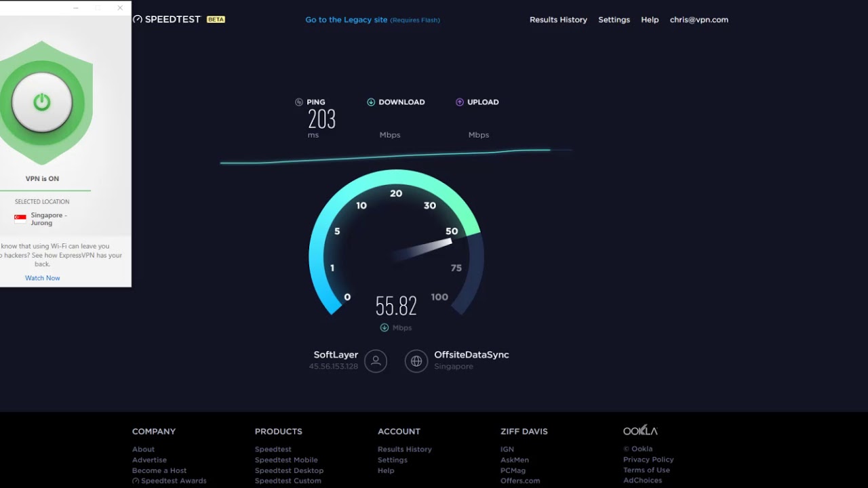Click the download arrow icon beside DOWNLOAD
Screen dimensions: 868x488
point(371,102)
